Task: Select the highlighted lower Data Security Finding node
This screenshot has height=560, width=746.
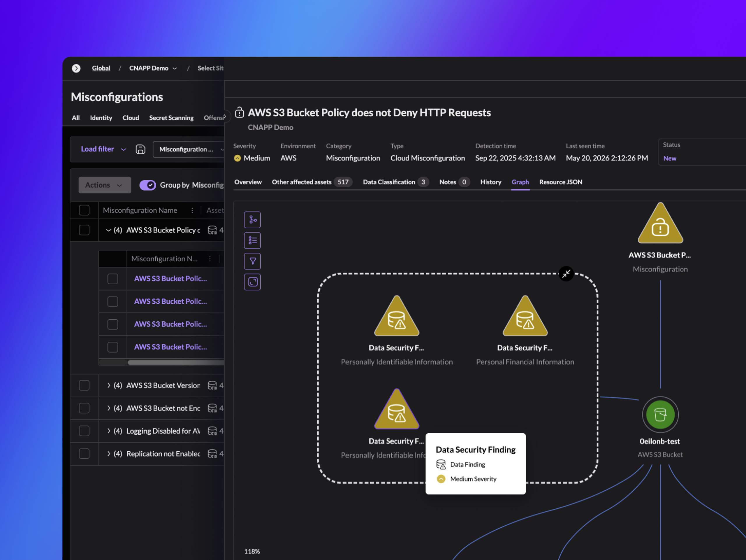Action: 397,410
